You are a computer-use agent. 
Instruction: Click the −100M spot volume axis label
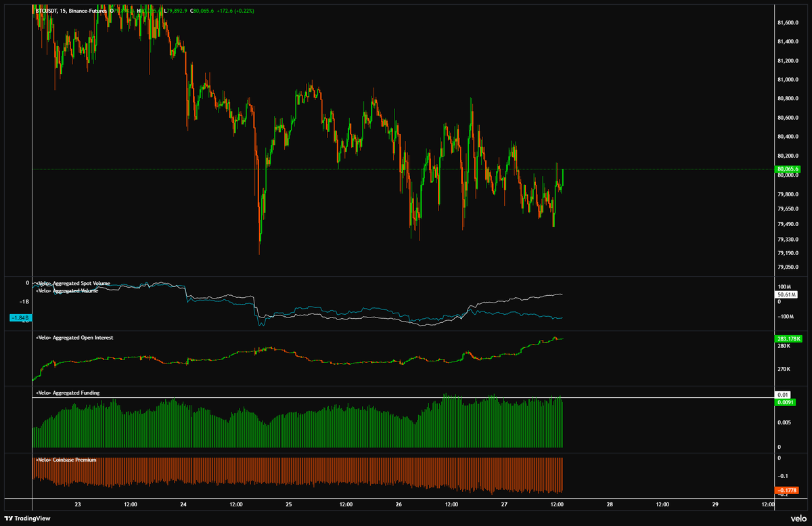(786, 316)
